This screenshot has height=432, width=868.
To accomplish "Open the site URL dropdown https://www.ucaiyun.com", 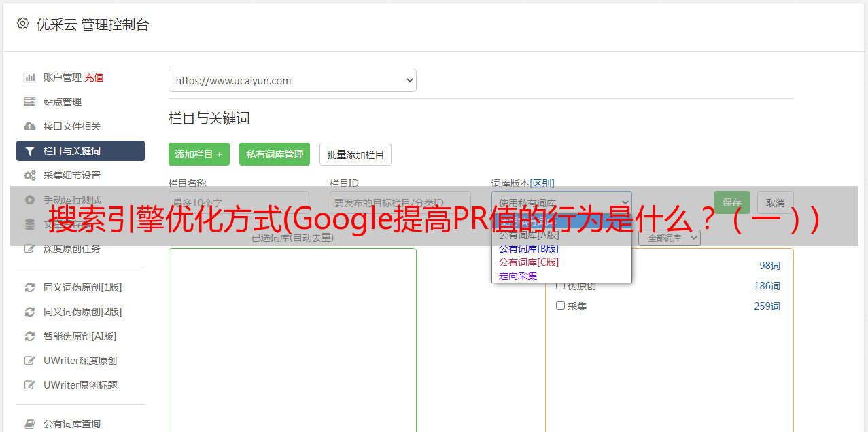I will click(292, 80).
